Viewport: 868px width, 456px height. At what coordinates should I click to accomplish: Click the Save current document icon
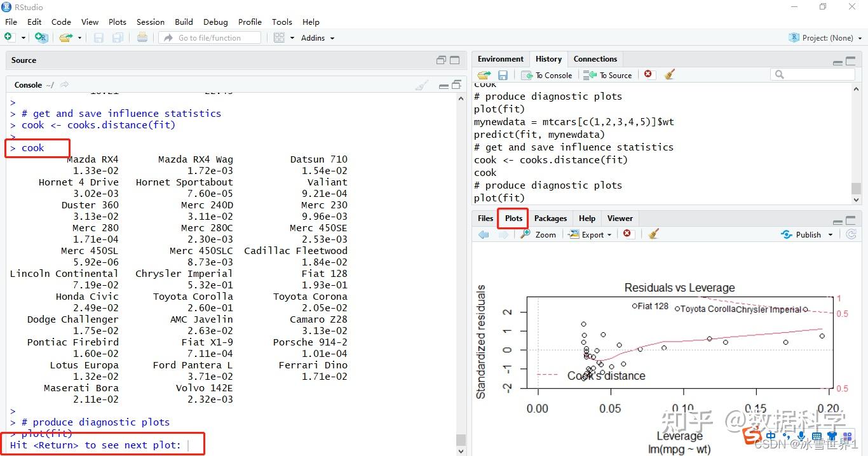point(98,37)
